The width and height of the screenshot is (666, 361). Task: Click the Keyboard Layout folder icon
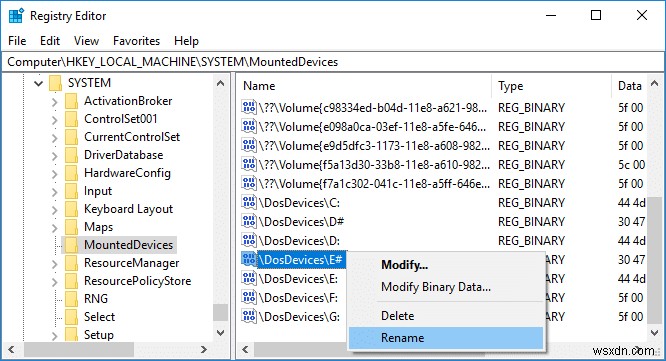(72, 209)
